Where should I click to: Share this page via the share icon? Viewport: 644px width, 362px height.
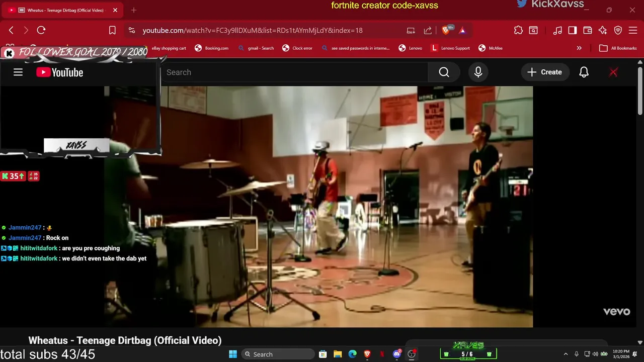(x=428, y=30)
